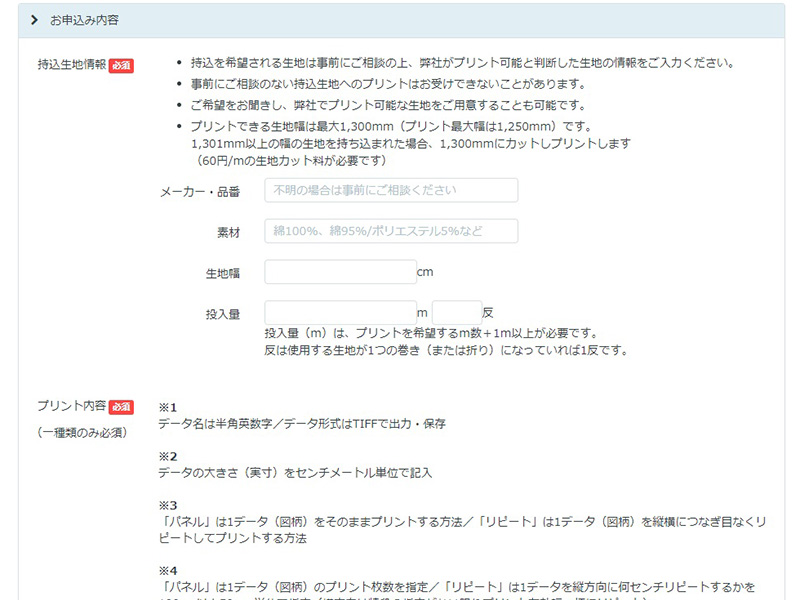Focus the small 反 quantity input

(x=457, y=313)
